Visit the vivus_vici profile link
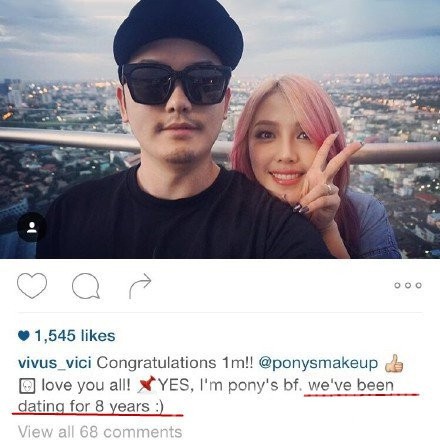 tap(55, 363)
